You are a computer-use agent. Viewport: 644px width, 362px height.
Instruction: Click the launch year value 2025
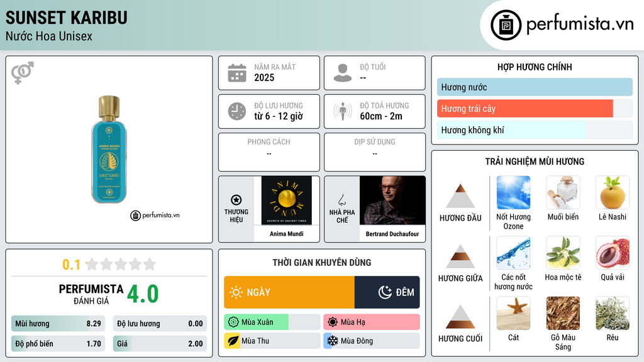(264, 78)
